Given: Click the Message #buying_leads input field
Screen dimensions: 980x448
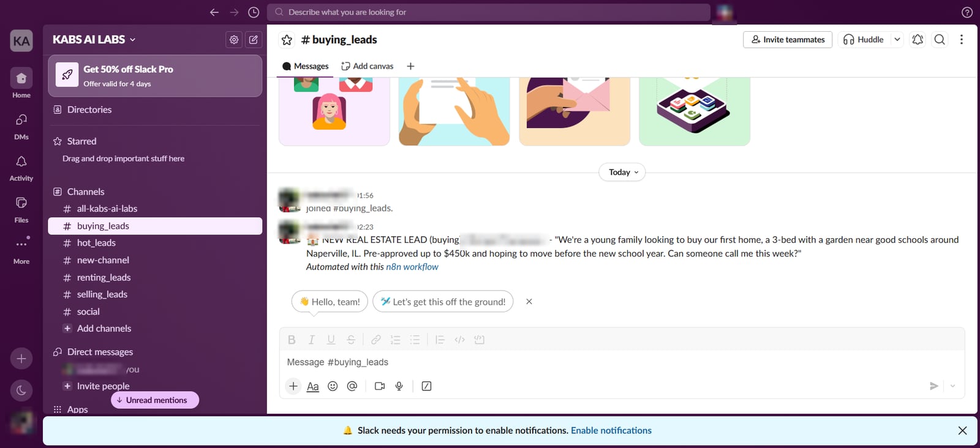Looking at the screenshot, I should click(622, 362).
